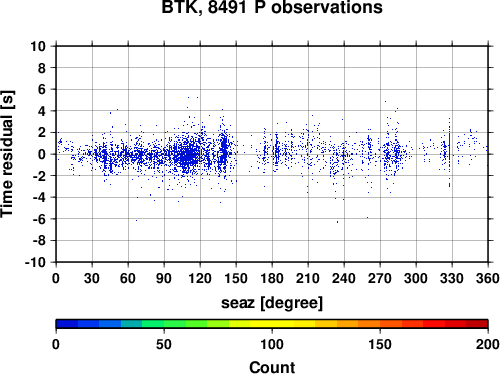Screen dimensions: 500x374
Task: Click the "Time residual [s]" y-axis label
Action: (x=7, y=154)
